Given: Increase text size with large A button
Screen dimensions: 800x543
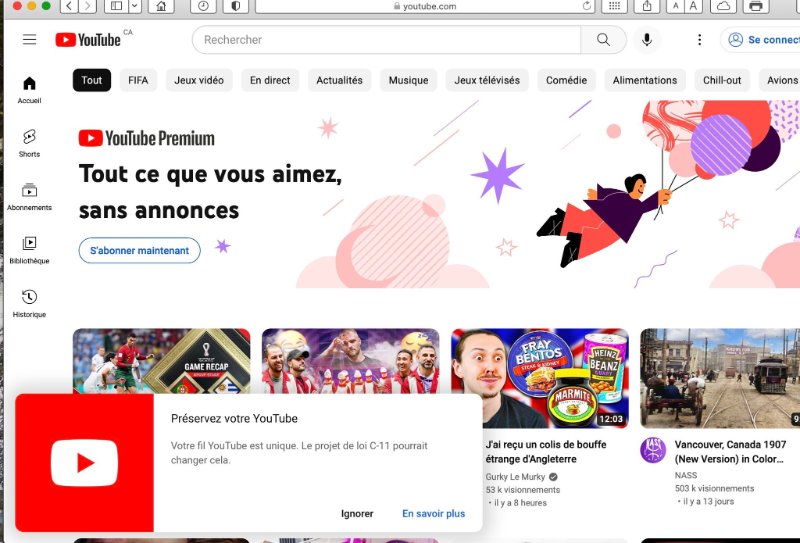Looking at the screenshot, I should 693,6.
